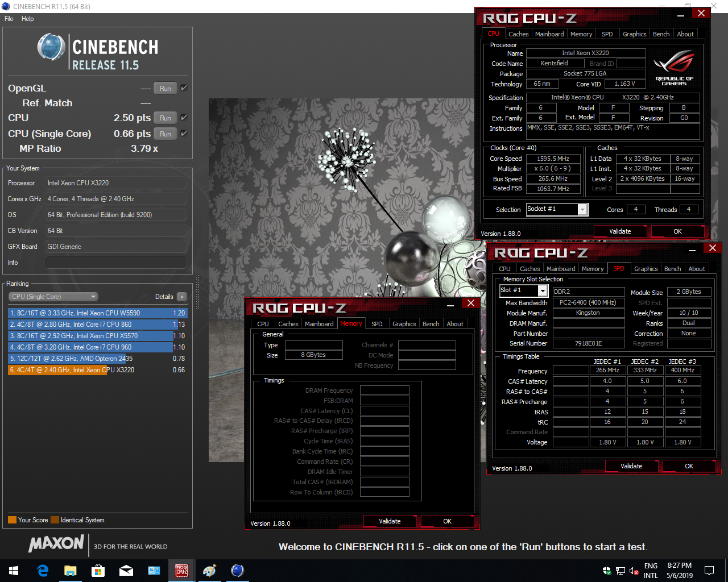
Task: Select ranking row Core i7 CPU 960
Action: pyautogui.click(x=97, y=347)
